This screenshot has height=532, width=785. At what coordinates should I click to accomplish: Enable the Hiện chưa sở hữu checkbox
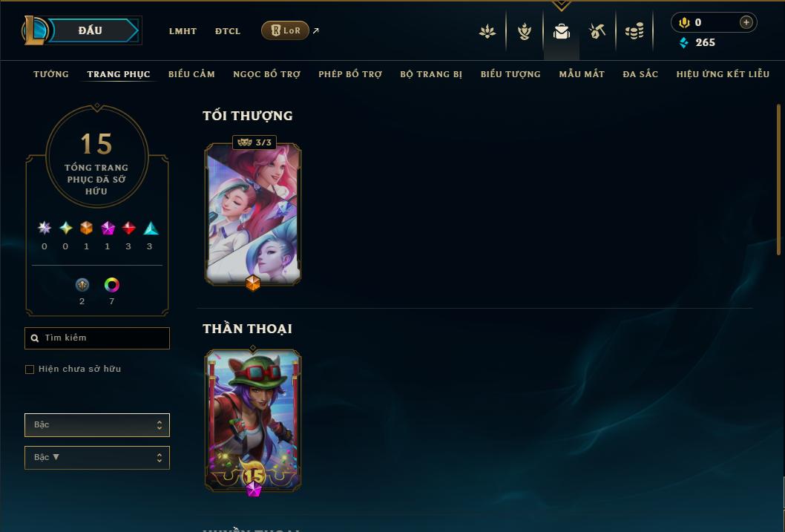30,370
